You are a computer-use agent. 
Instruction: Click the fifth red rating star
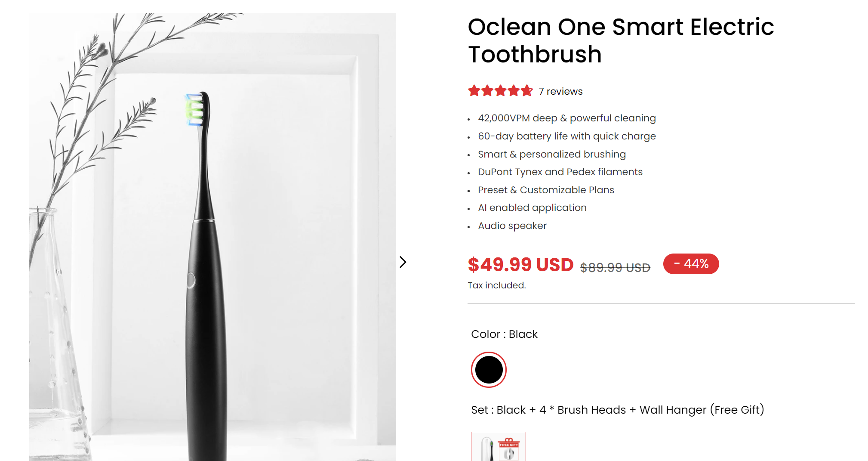pyautogui.click(x=526, y=91)
